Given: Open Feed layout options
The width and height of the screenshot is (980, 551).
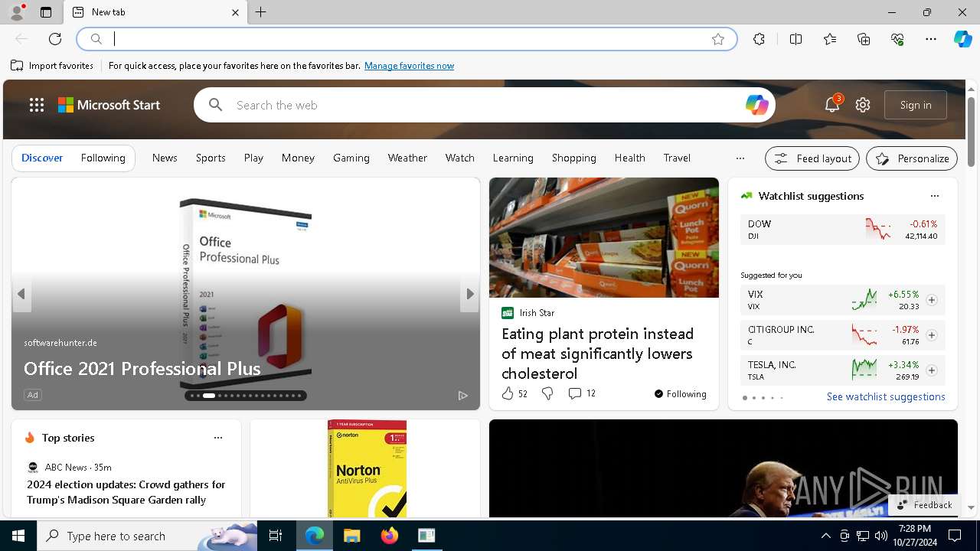Looking at the screenshot, I should tap(812, 158).
